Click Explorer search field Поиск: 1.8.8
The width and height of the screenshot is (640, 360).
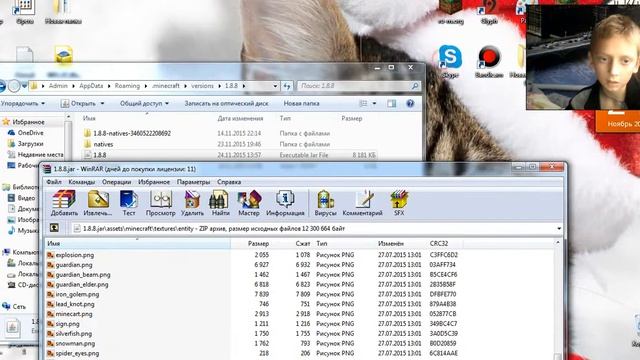359,86
